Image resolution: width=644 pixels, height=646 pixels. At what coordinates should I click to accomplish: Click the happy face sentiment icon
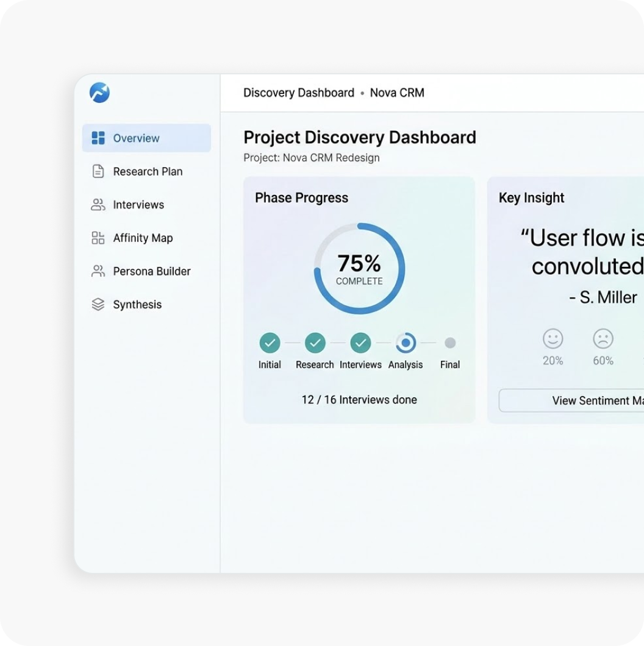pyautogui.click(x=553, y=339)
